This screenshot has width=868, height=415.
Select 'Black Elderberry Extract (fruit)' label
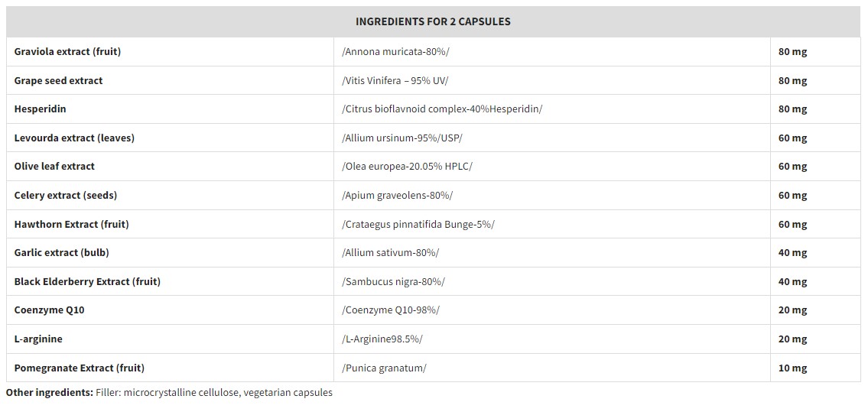pyautogui.click(x=87, y=282)
